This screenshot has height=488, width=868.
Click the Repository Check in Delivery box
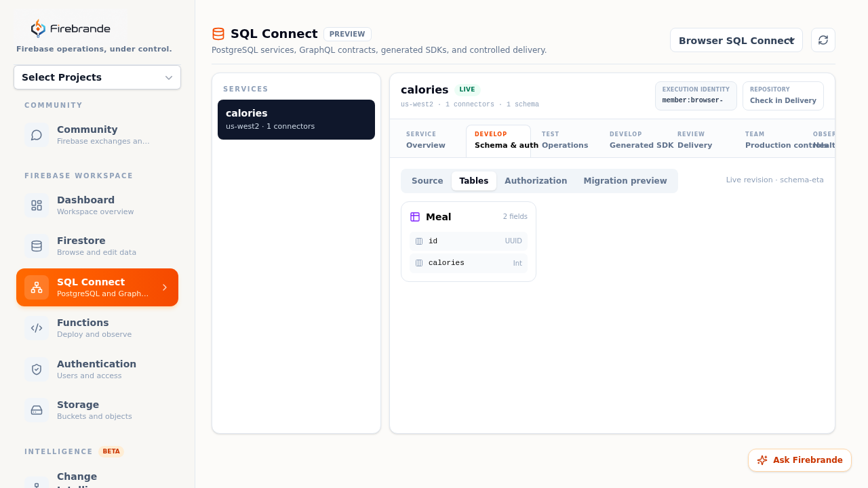[x=783, y=96]
